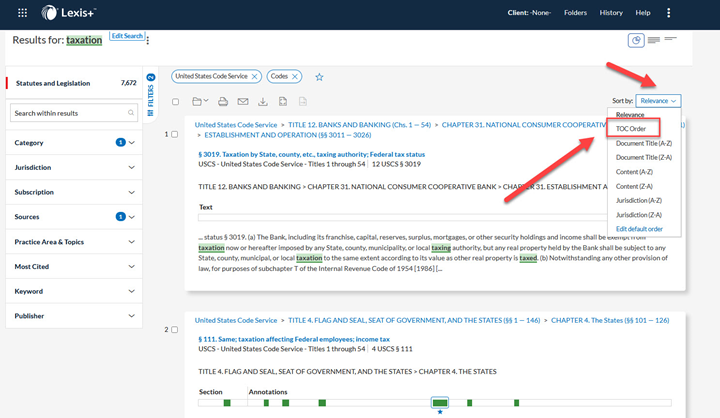Select result 1 checkbox
Viewport: 720px width, 418px height.
[174, 134]
